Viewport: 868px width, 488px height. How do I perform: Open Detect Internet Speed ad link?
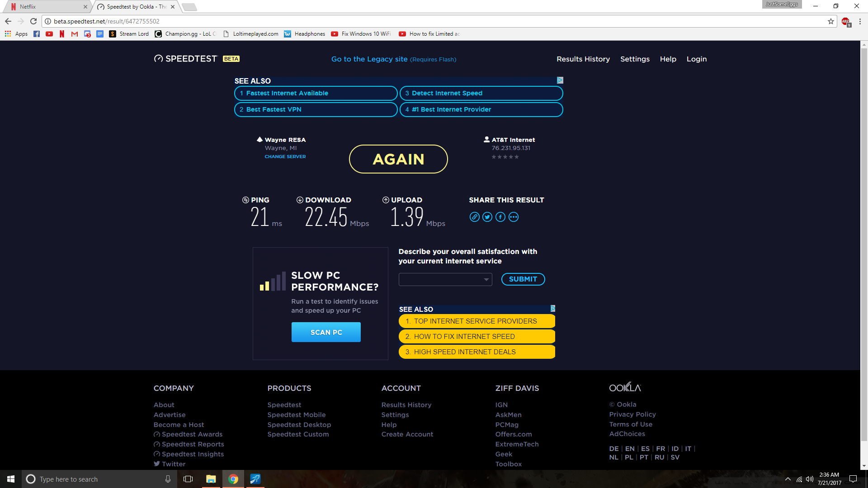click(481, 93)
